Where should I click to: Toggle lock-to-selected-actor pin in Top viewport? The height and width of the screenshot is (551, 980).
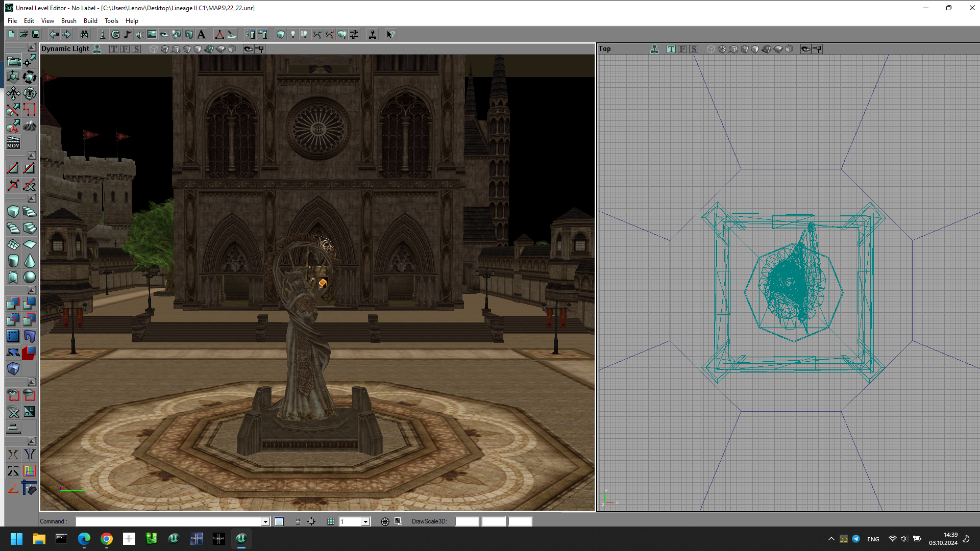pyautogui.click(x=817, y=49)
